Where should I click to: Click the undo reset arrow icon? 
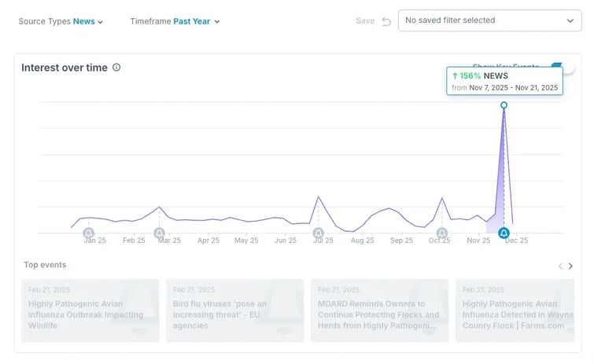386,21
